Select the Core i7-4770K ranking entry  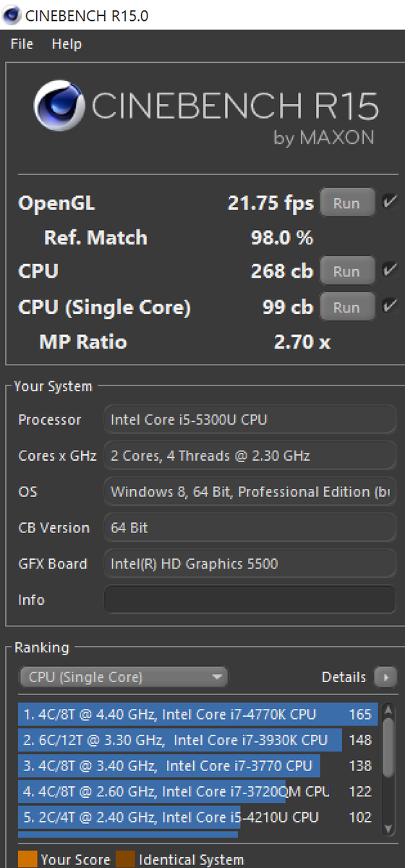point(198,714)
